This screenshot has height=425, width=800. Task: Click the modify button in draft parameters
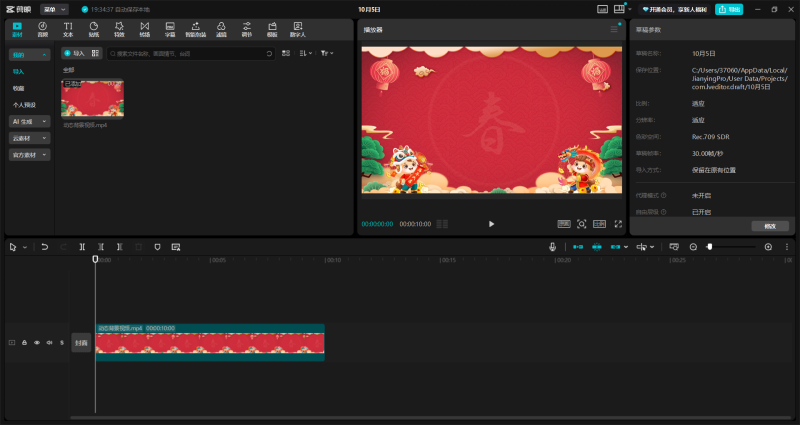tap(770, 226)
